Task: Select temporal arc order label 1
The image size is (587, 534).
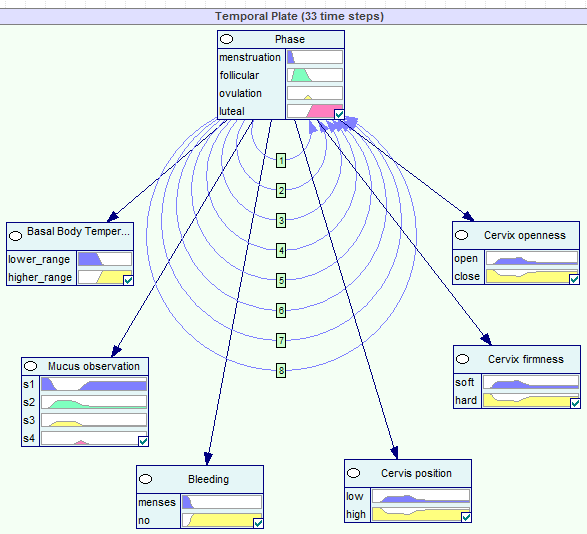Action: click(281, 161)
